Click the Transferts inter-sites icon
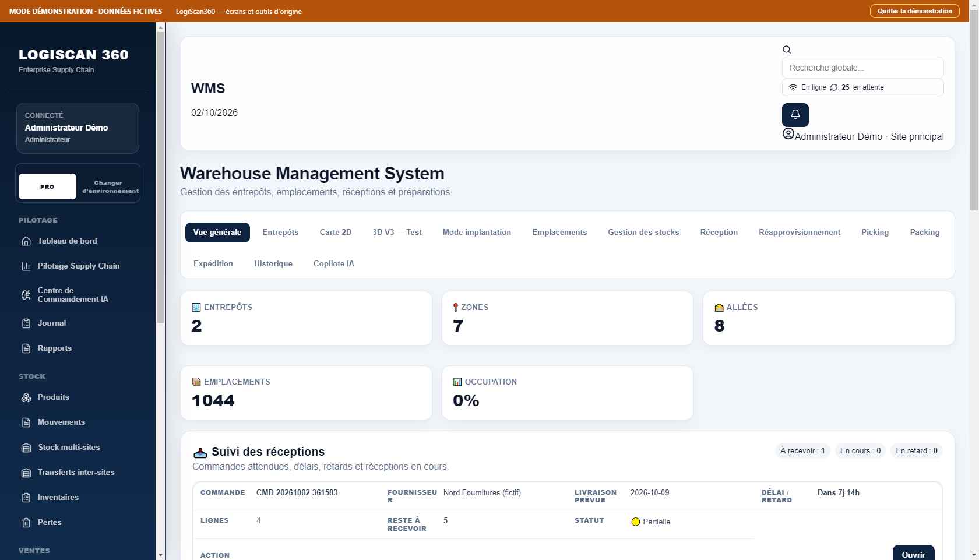979x560 pixels. 26,473
